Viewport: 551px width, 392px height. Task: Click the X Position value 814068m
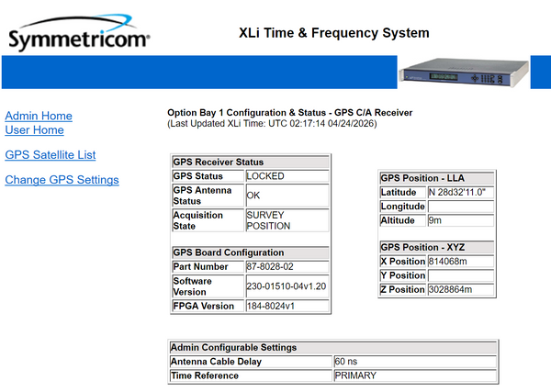[460, 262]
